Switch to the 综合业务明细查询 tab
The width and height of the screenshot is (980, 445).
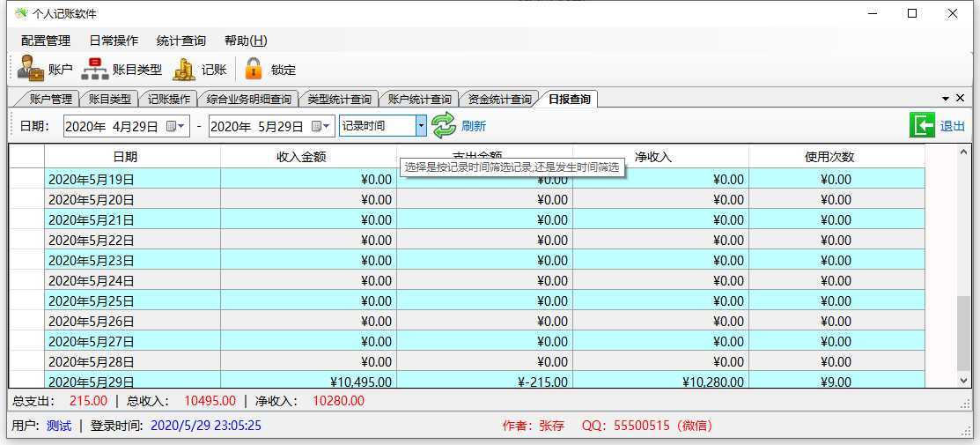coord(249,99)
